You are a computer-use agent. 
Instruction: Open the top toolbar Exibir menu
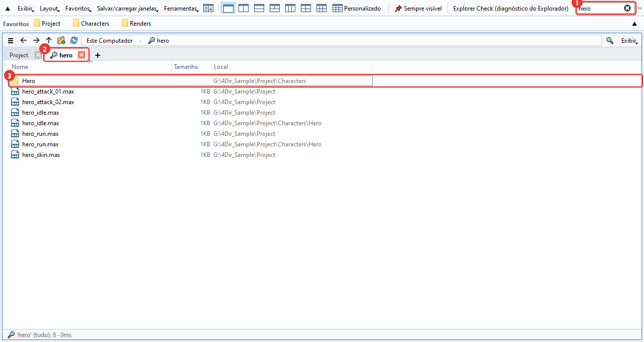[25, 9]
